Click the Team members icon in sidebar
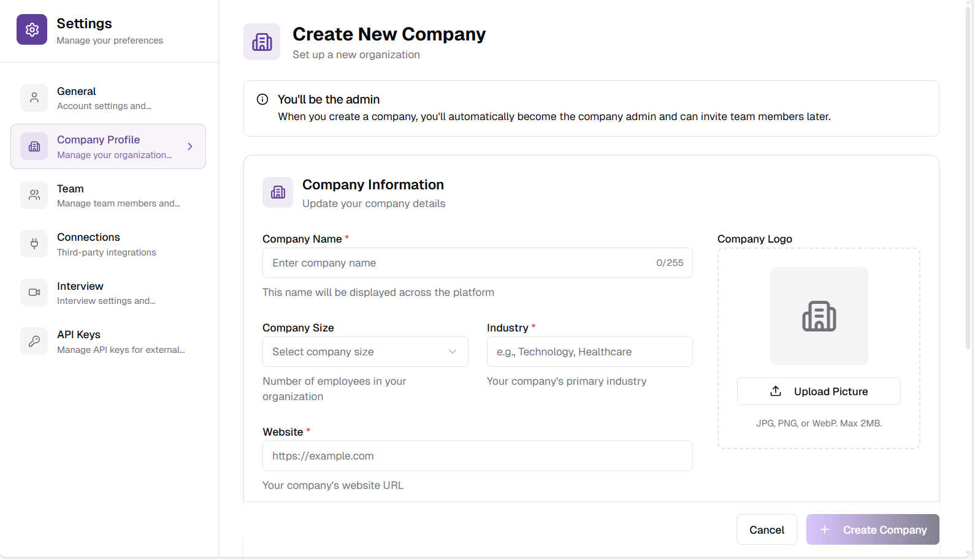 (x=34, y=195)
